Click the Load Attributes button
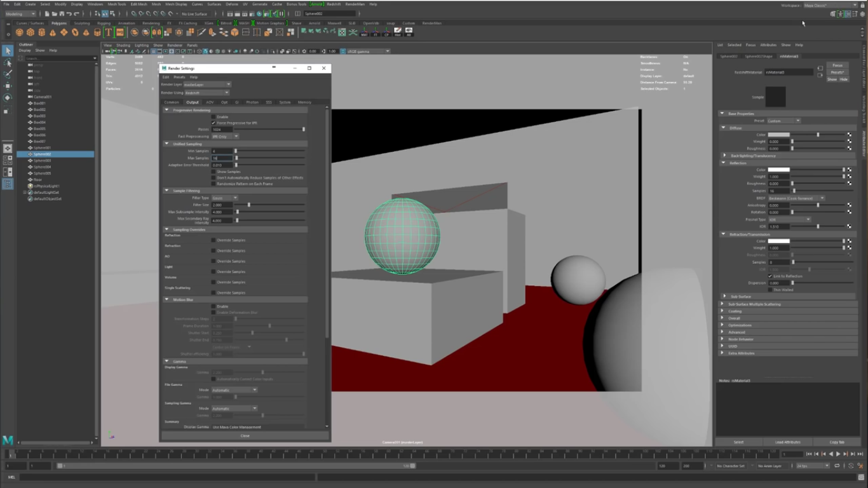868x488 pixels. pos(788,442)
